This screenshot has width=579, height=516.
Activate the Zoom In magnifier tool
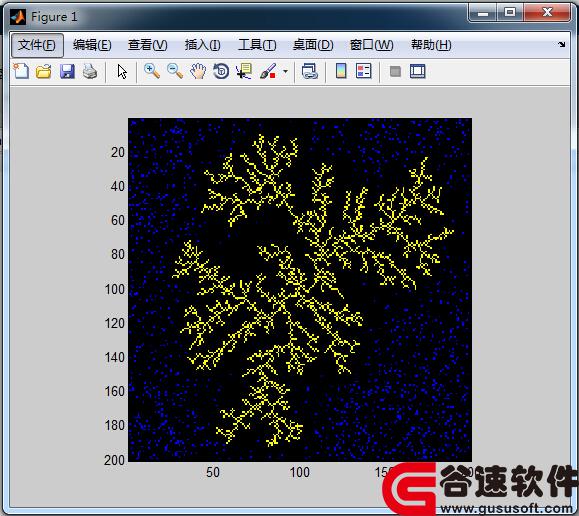(x=152, y=71)
